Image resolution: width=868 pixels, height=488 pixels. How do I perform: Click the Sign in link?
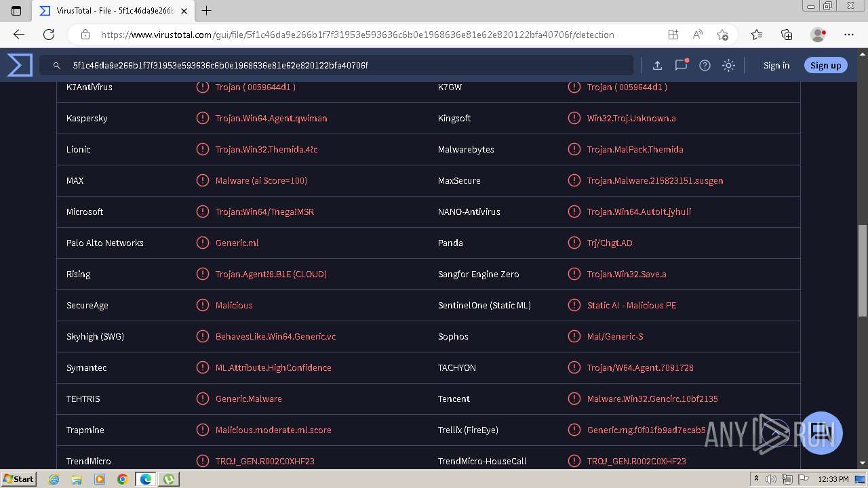click(x=776, y=65)
